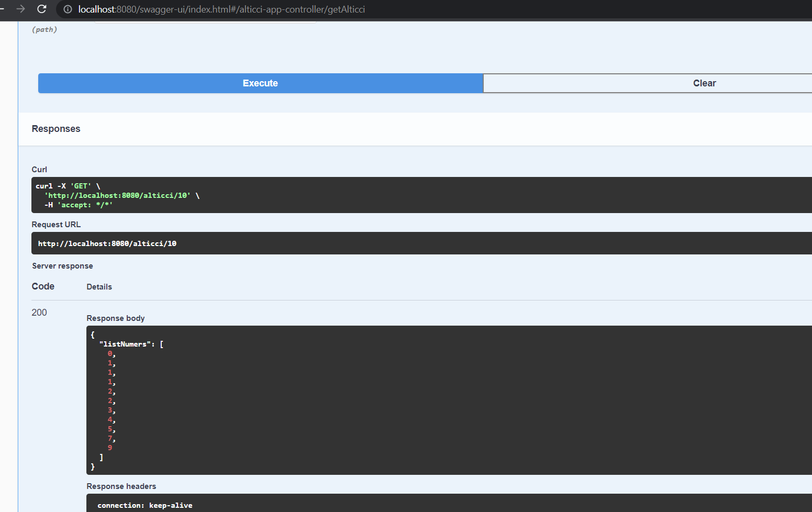The height and width of the screenshot is (512, 812).
Task: Click the Code column header
Action: tap(42, 286)
